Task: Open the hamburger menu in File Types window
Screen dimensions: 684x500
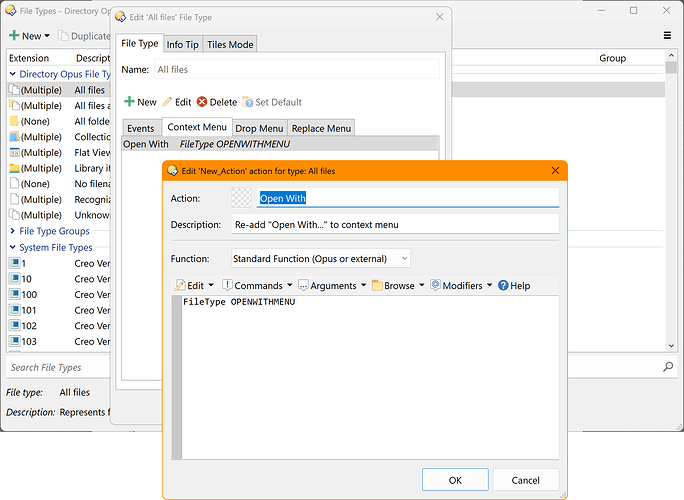Action: 667,35
